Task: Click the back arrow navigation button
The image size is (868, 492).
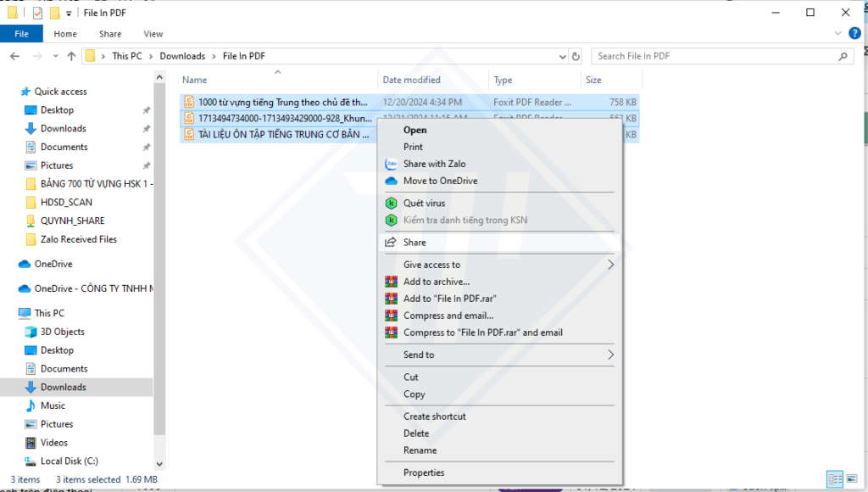Action: [14, 57]
